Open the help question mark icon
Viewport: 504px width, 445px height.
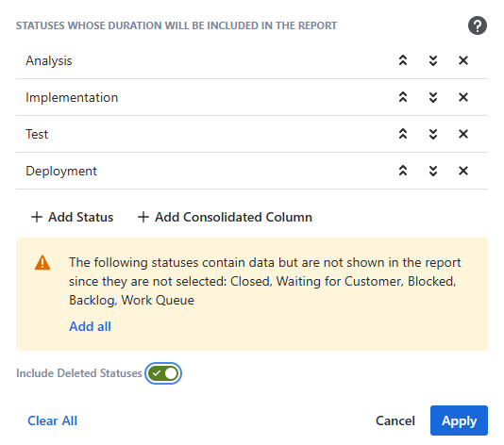(x=477, y=25)
